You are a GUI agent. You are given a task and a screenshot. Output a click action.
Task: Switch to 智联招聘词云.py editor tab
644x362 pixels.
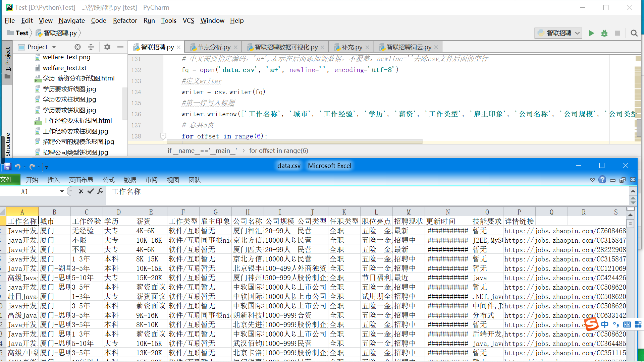[x=408, y=47]
